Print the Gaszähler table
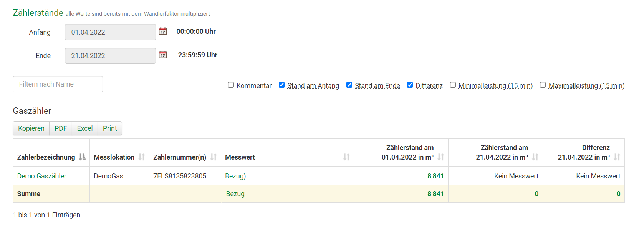 [x=109, y=128]
